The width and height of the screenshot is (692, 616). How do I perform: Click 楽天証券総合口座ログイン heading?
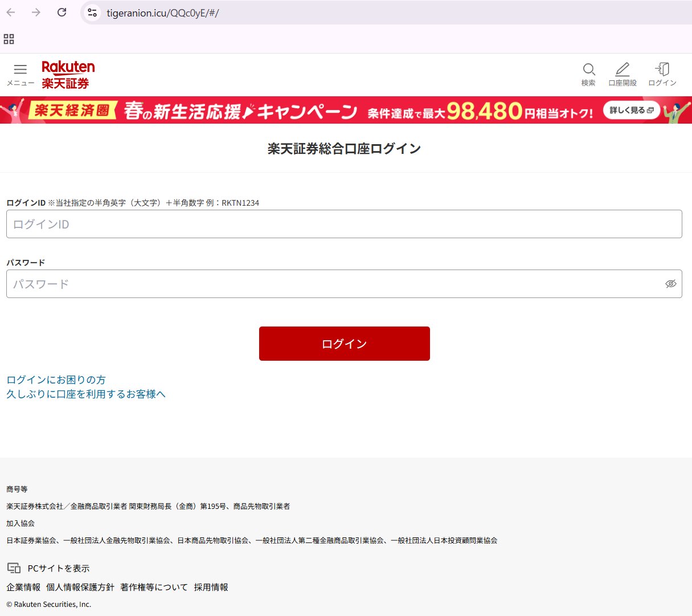(344, 149)
